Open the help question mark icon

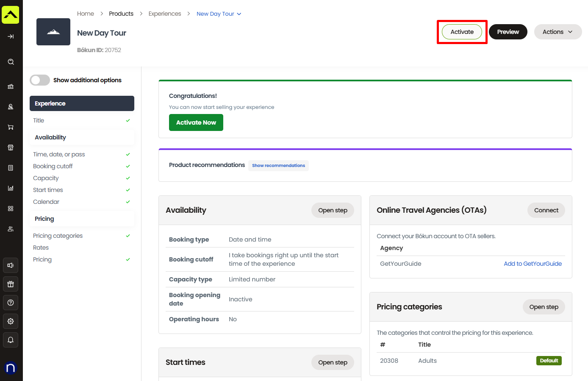coord(11,303)
